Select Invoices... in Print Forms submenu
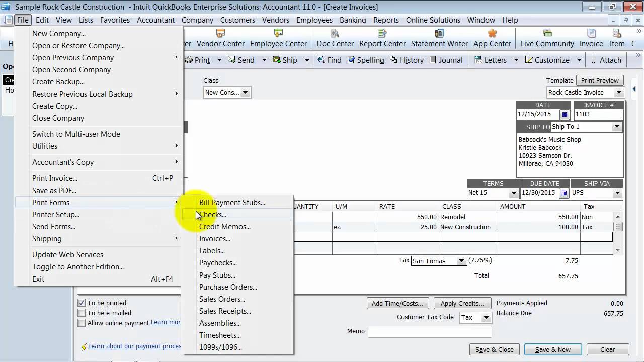 (x=237, y=239)
